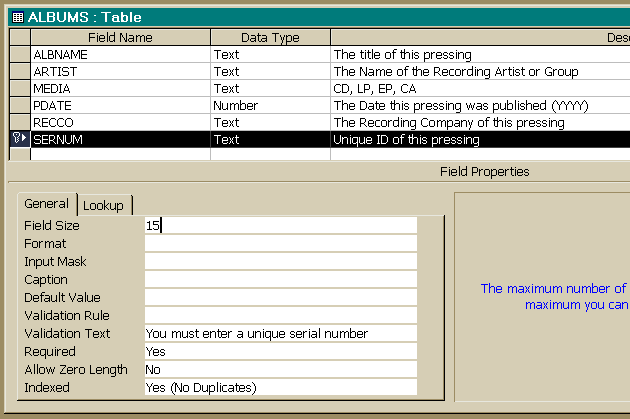Click the Indexed value Yes (No Duplicates)
Image resolution: width=630 pixels, height=419 pixels.
point(280,387)
